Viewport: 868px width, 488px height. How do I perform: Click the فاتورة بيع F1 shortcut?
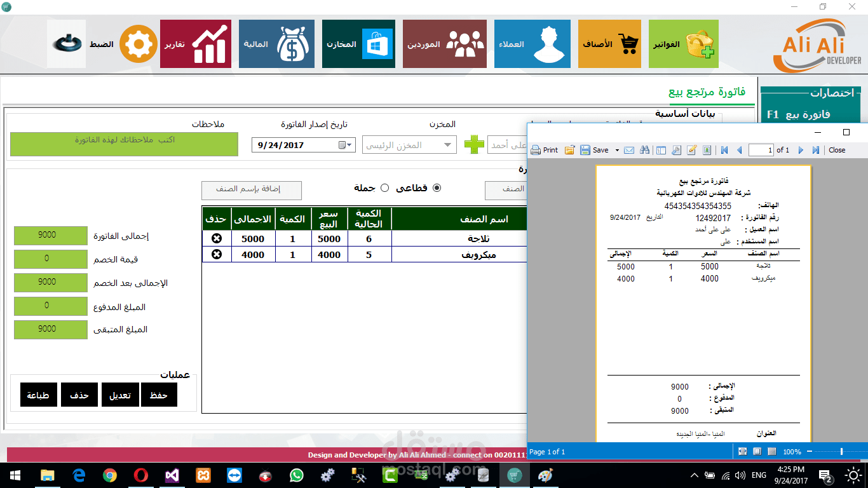pyautogui.click(x=798, y=115)
